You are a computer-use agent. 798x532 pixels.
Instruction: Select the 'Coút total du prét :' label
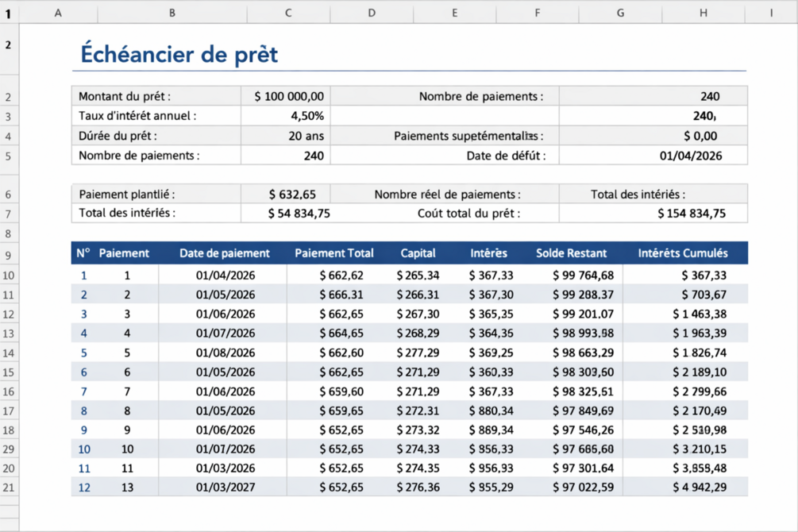(468, 214)
